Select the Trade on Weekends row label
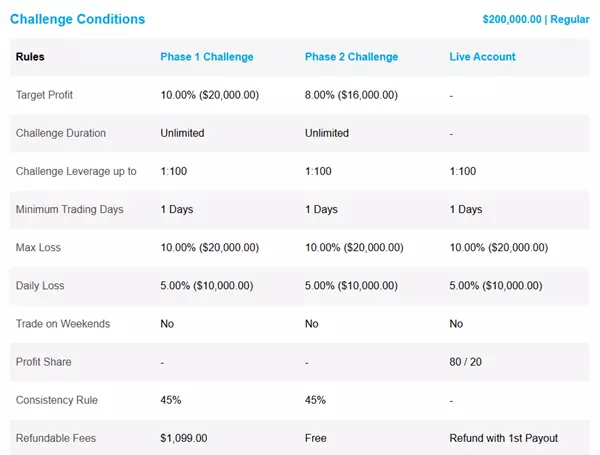Viewport: 600px width, 455px height. [63, 324]
